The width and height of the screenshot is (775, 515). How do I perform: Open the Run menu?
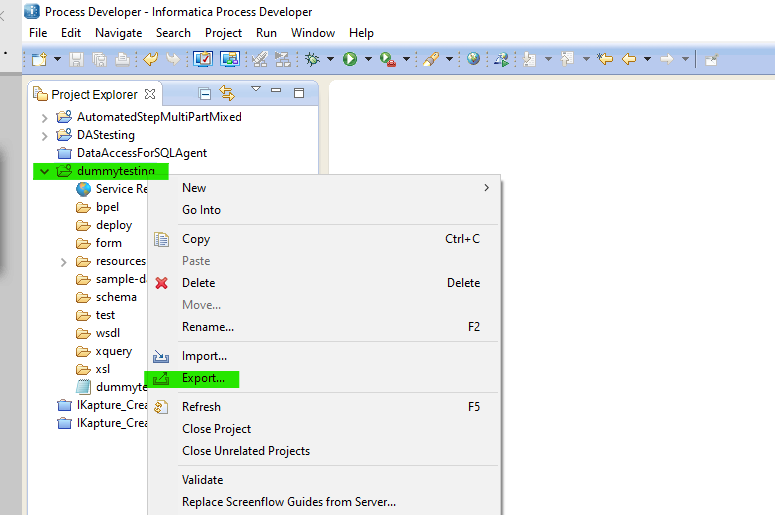266,33
